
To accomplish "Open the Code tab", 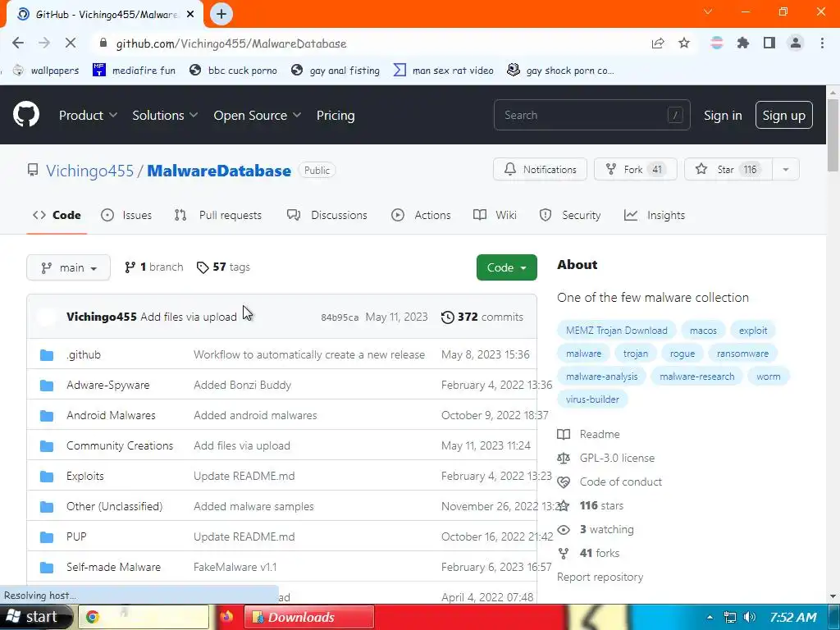I will (x=57, y=216).
